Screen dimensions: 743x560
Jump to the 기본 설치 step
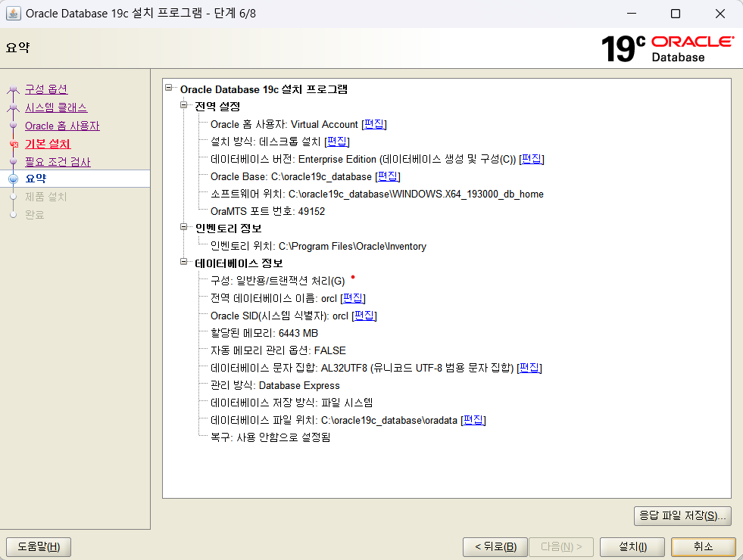coord(48,144)
